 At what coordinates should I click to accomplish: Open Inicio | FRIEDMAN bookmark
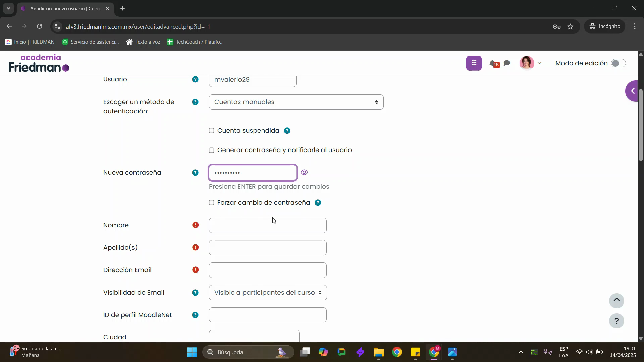point(30,42)
